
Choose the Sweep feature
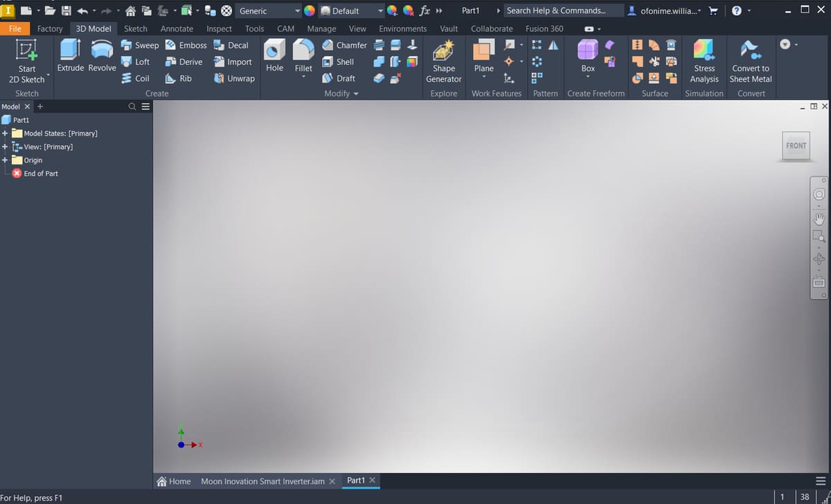(139, 45)
